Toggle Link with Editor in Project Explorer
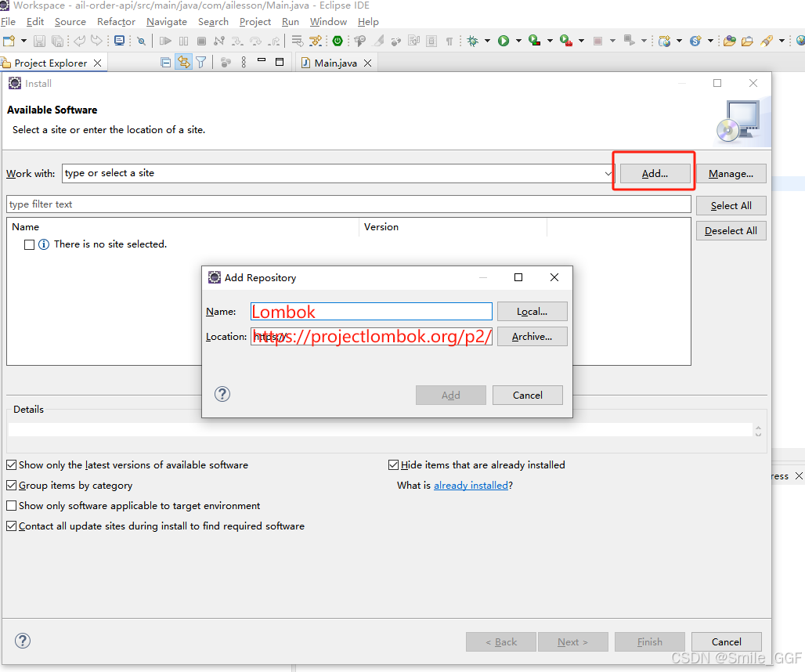Screen dimensions: 805x672 (x=183, y=63)
